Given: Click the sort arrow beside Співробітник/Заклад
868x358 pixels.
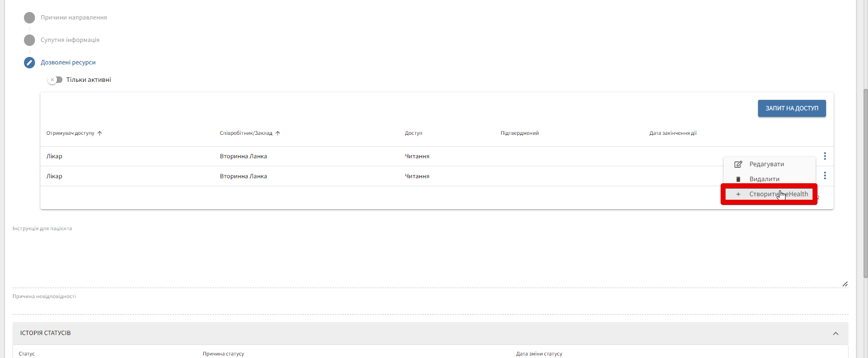Looking at the screenshot, I should [278, 133].
